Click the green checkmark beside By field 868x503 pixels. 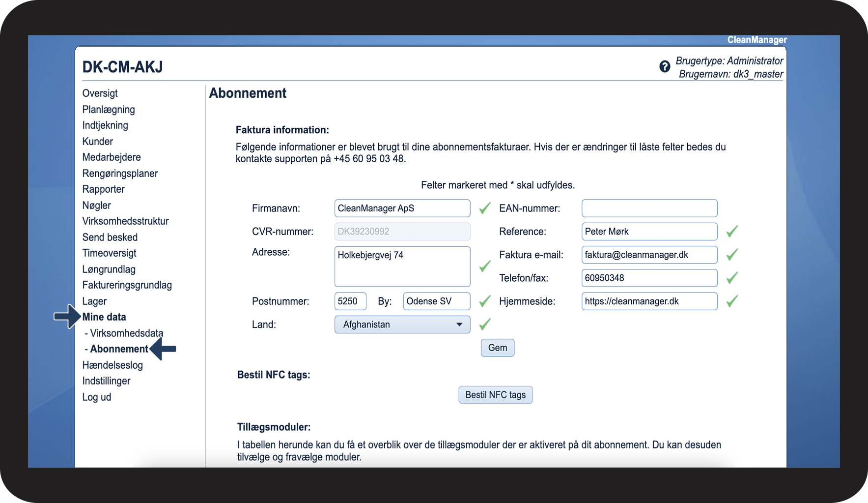click(x=485, y=301)
